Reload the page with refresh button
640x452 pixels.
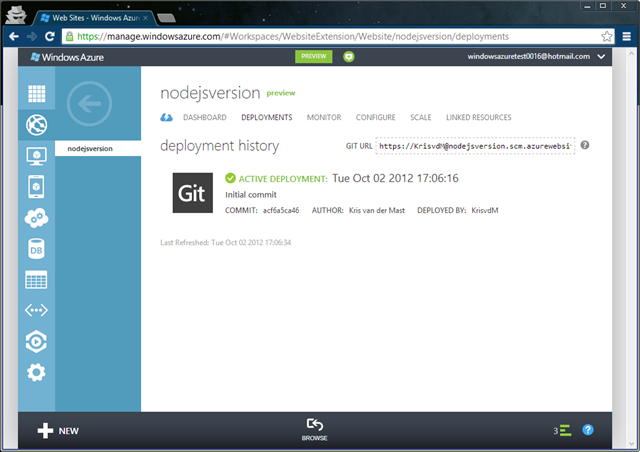pos(50,36)
